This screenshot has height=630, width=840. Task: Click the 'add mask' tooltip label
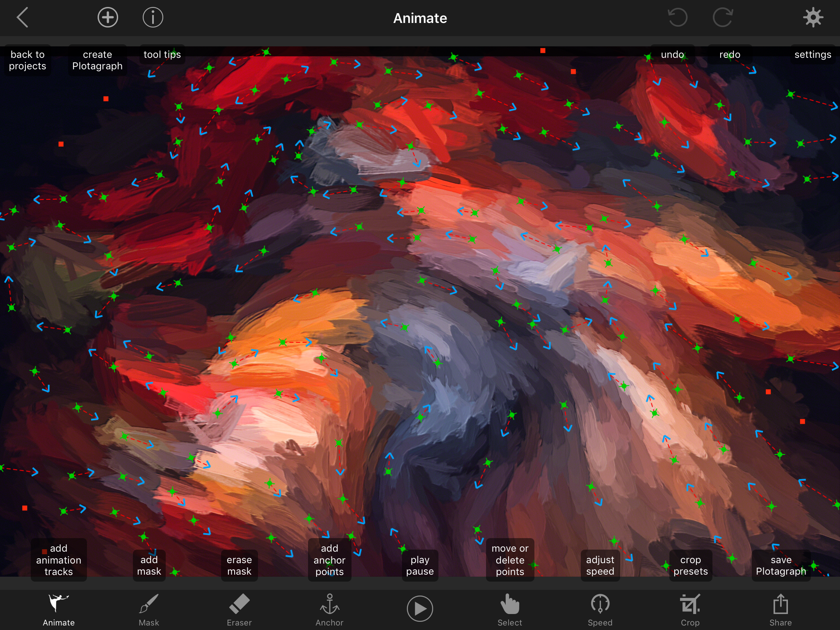pyautogui.click(x=149, y=566)
